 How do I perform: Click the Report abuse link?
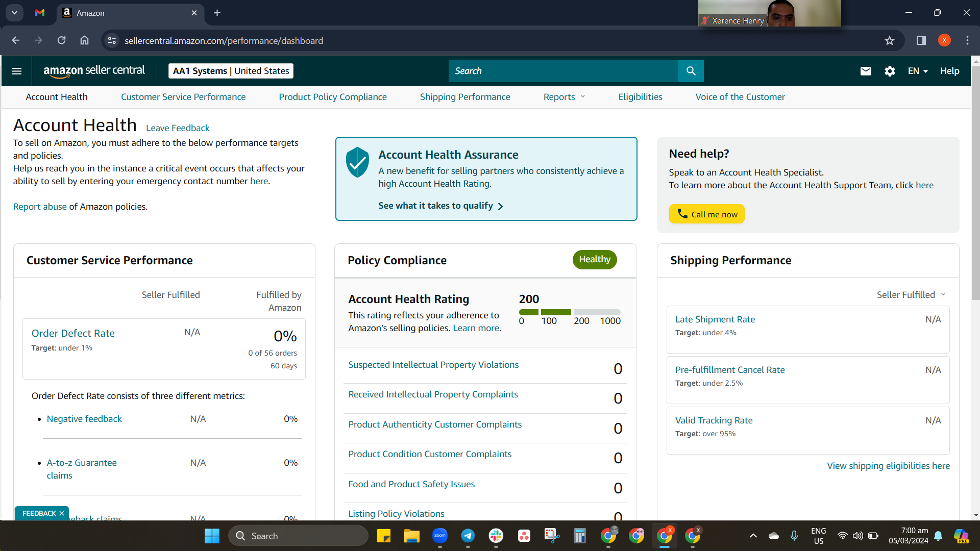tap(40, 207)
